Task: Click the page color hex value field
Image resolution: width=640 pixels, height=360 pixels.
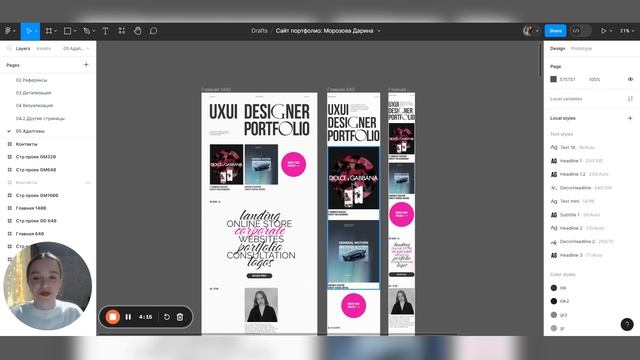Action: 568,80
